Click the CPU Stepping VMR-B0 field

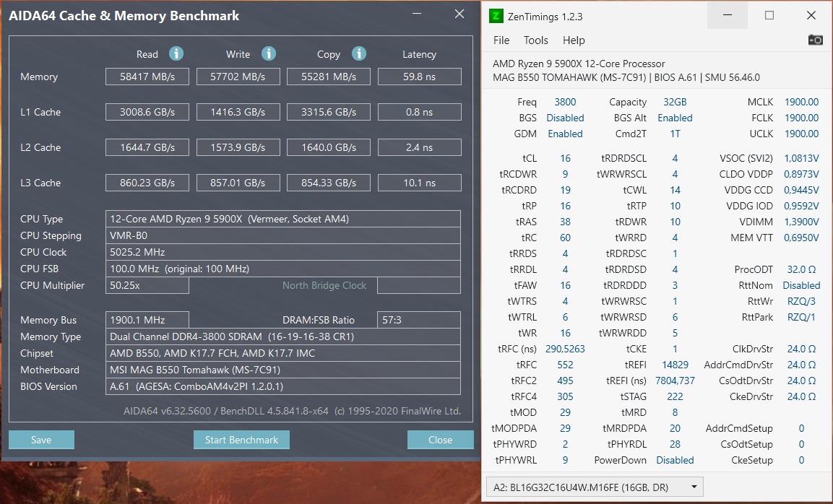(x=283, y=235)
